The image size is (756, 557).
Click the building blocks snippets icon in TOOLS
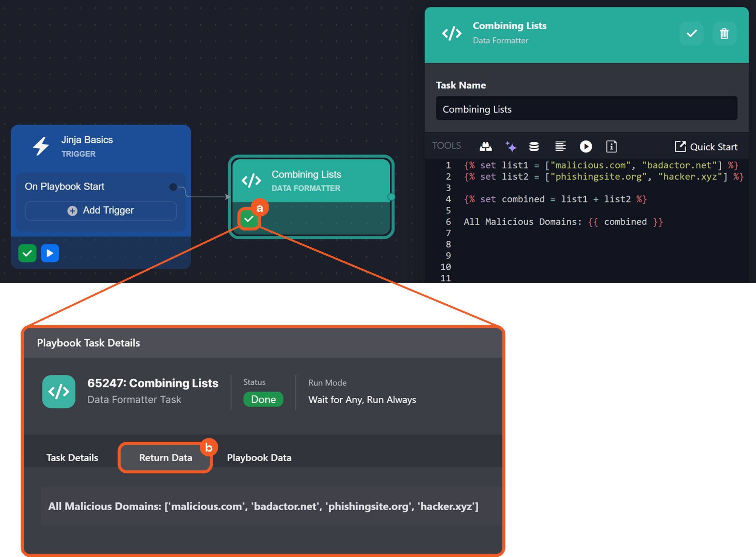pos(485,146)
